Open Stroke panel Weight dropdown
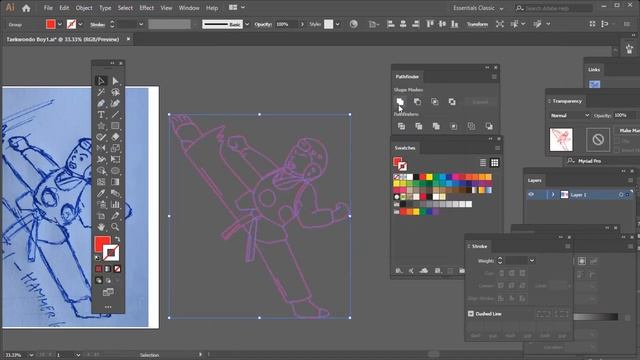Viewport: 640px width, 360px height. (x=531, y=260)
